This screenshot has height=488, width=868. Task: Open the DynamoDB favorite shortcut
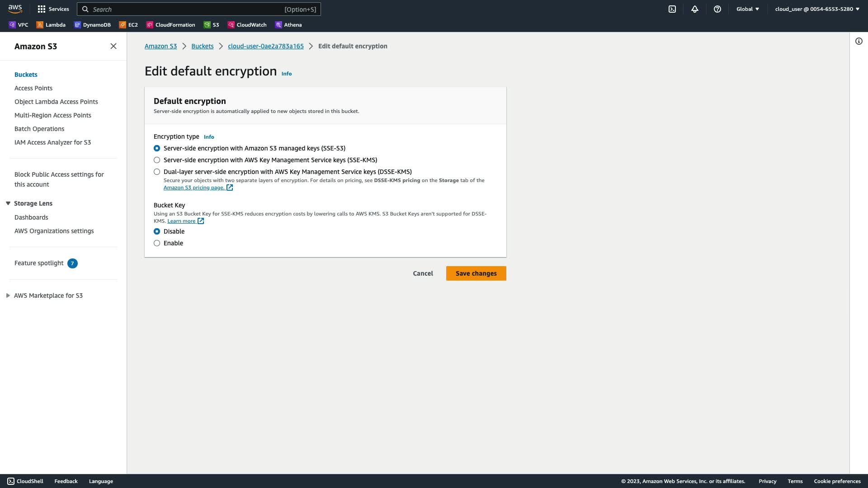pos(92,25)
